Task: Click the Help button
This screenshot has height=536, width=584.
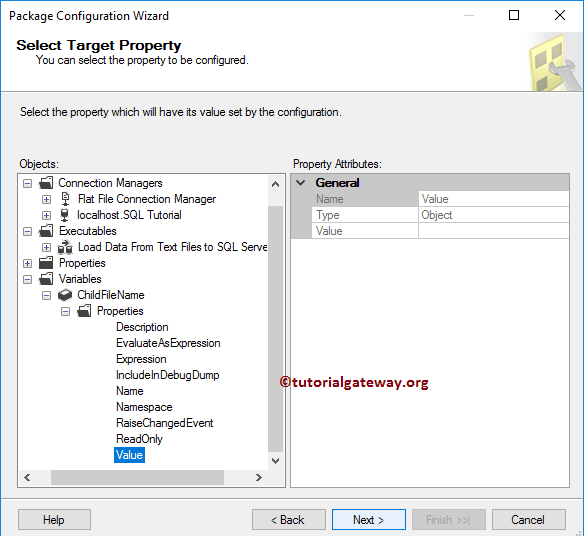Action: pyautogui.click(x=54, y=520)
